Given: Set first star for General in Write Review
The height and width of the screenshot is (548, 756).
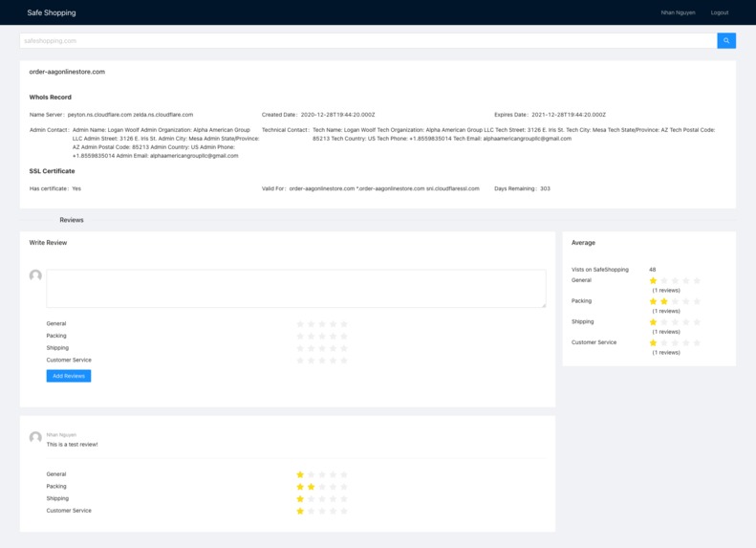Looking at the screenshot, I should [300, 324].
